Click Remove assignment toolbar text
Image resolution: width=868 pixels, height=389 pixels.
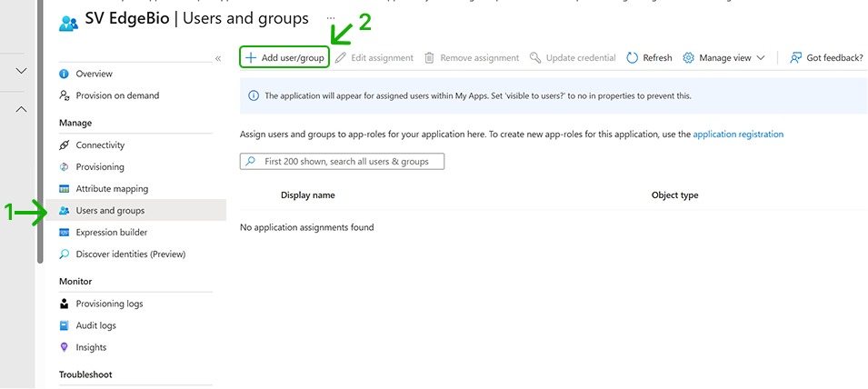pos(480,57)
